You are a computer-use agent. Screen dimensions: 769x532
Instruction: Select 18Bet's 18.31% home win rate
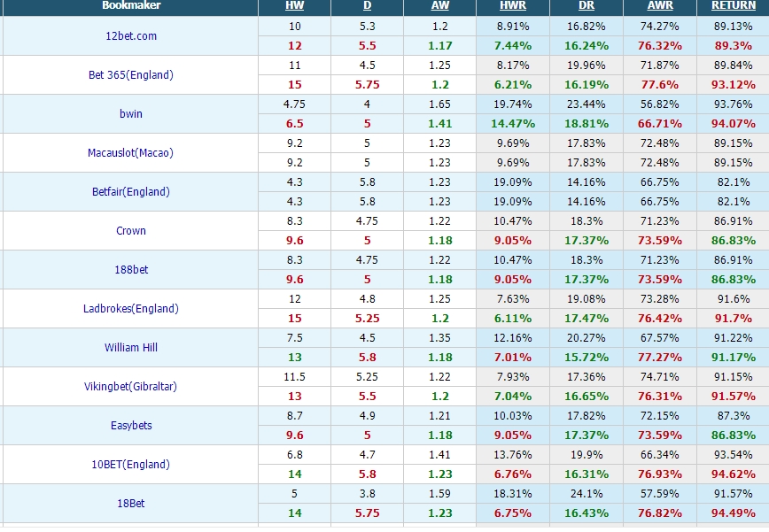coord(512,494)
